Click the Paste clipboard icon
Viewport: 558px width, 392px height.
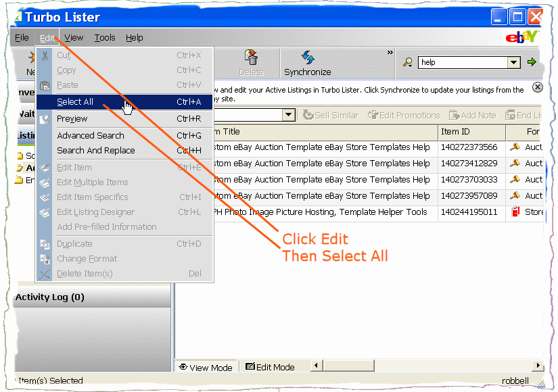tap(45, 85)
